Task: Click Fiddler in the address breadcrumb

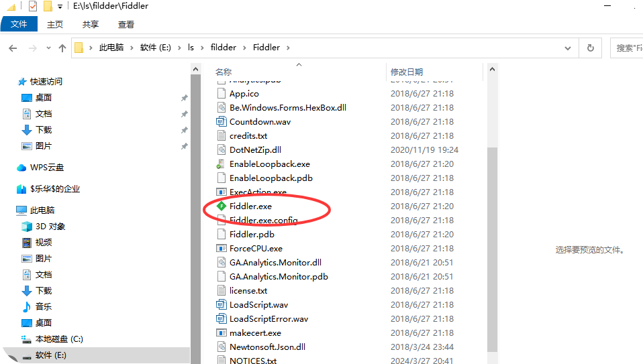Action: [x=266, y=48]
